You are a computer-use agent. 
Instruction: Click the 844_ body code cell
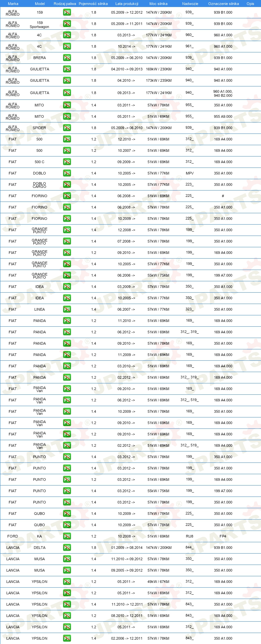(x=190, y=548)
